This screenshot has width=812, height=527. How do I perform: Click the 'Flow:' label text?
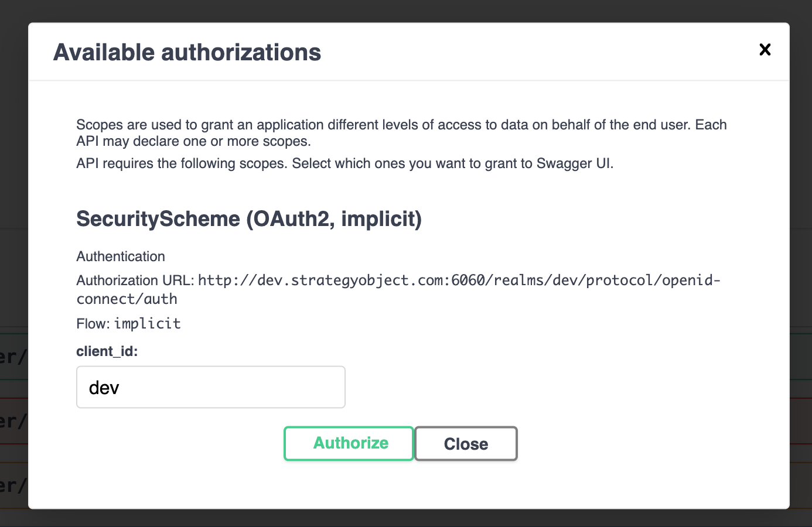tap(93, 324)
